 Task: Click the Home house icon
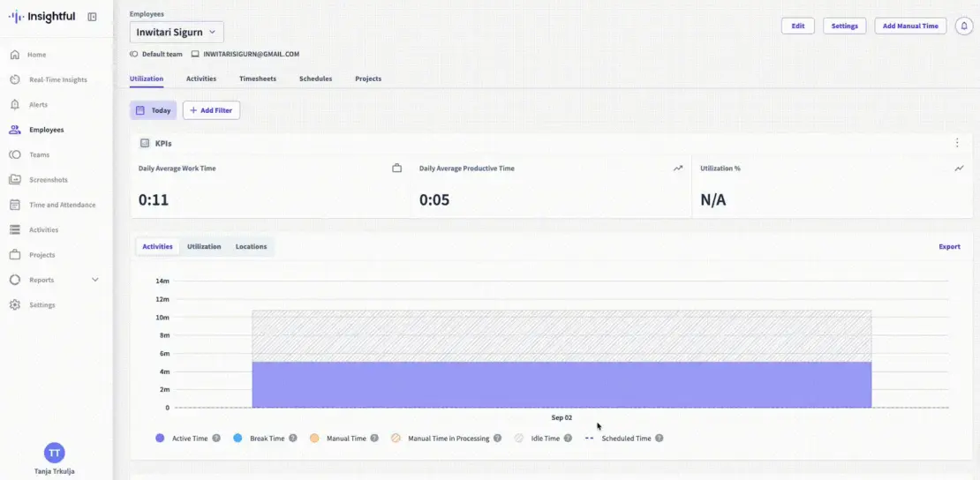click(x=15, y=55)
